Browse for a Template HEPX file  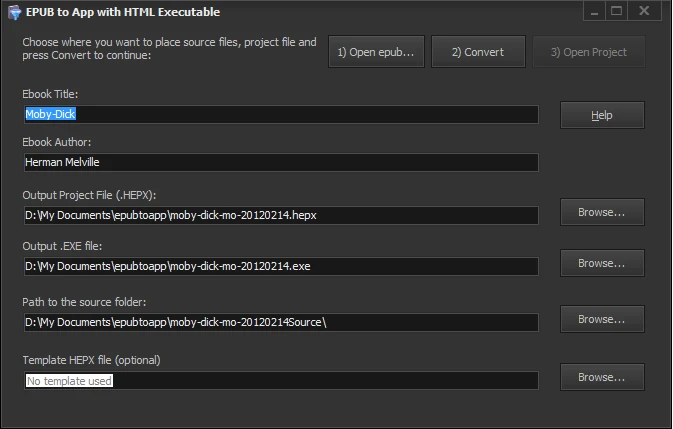[601, 377]
